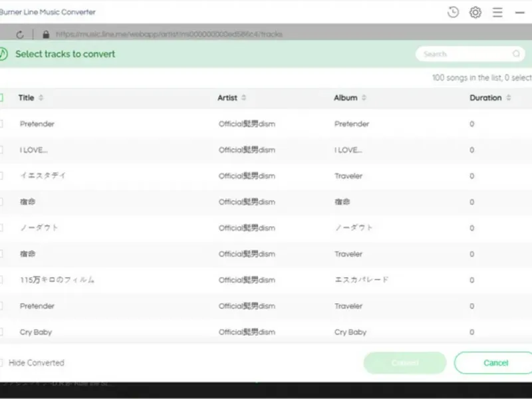Check the イエスタデイ track
532x399 pixels.
(x=1, y=176)
